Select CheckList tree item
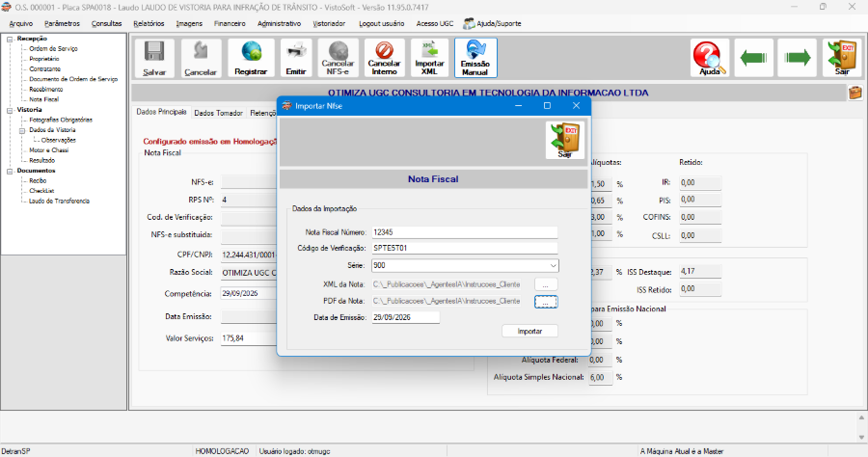Viewport: 868px width, 457px height. coord(41,191)
